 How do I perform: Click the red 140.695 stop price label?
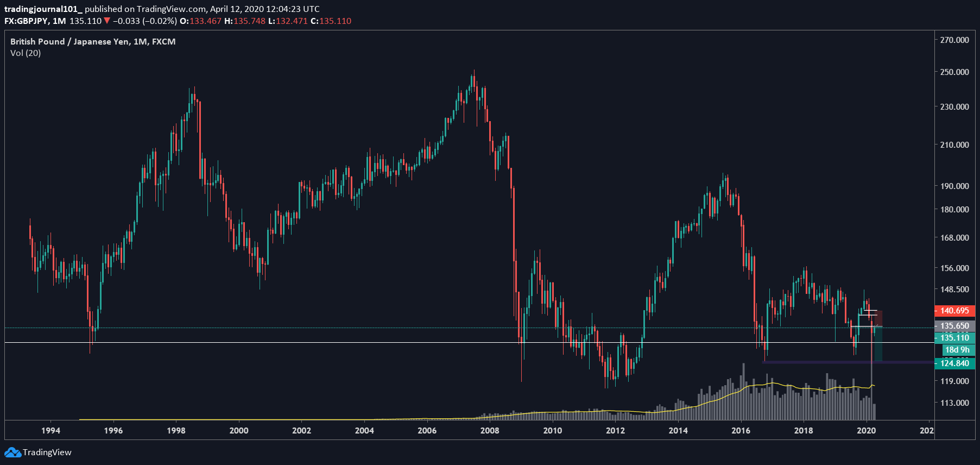(954, 311)
